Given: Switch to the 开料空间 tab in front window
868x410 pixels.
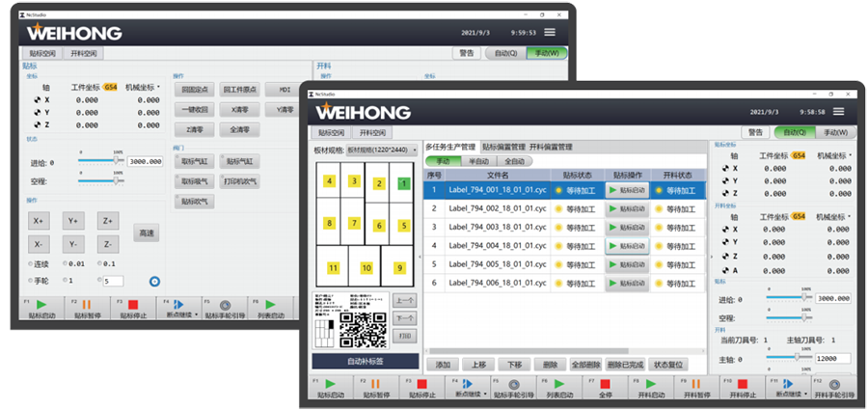Looking at the screenshot, I should [373, 132].
